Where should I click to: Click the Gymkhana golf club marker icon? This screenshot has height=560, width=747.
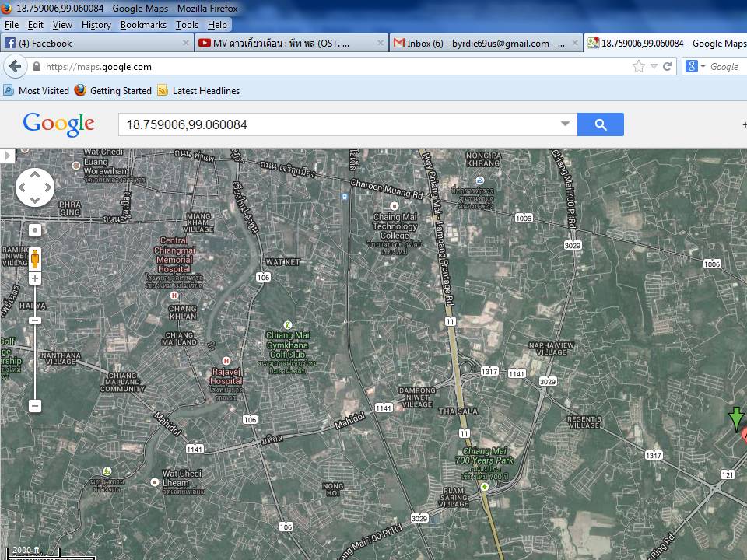point(287,325)
